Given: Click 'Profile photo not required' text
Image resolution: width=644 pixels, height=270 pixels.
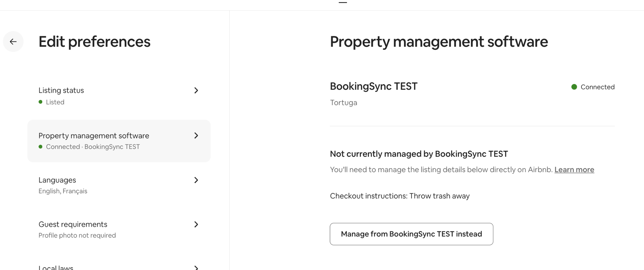Looking at the screenshot, I should 77,236.
